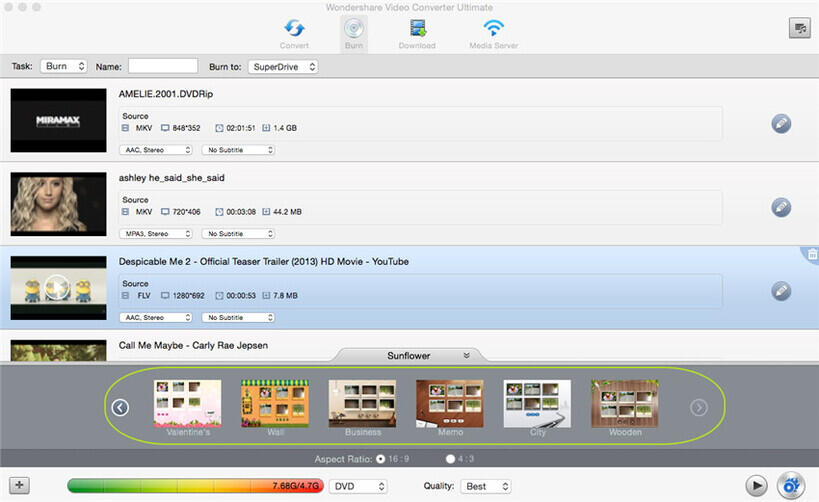Select the Call Me Maybe - Carly Rae Jepsen title
The height and width of the screenshot is (502, 819).
(193, 345)
